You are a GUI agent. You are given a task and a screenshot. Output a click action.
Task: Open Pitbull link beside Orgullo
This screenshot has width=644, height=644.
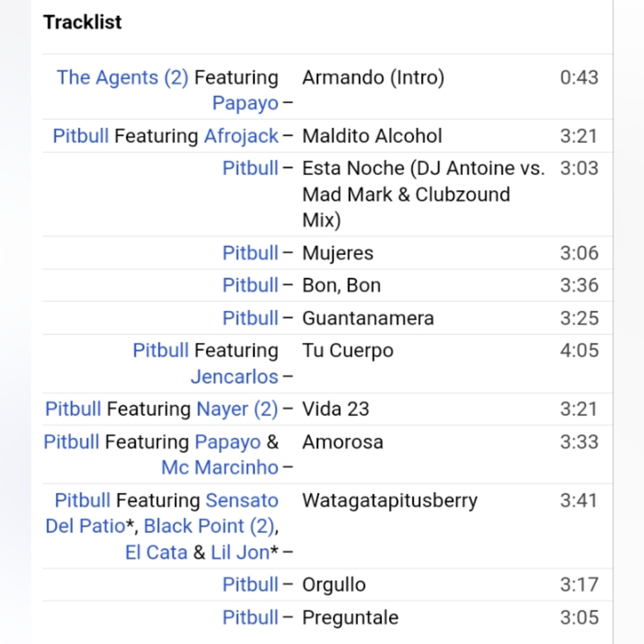coord(251,585)
